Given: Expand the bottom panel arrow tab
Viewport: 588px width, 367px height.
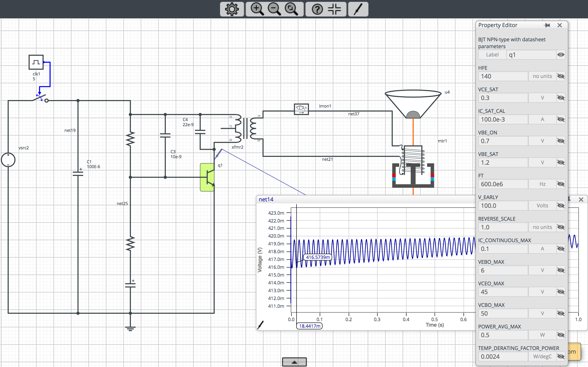Looking at the screenshot, I should click(294, 362).
